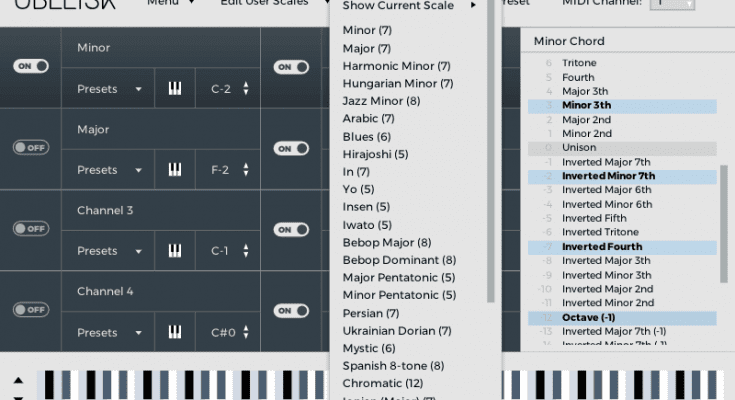
Task: Turn off the Minor channel toggle
Action: click(x=30, y=66)
